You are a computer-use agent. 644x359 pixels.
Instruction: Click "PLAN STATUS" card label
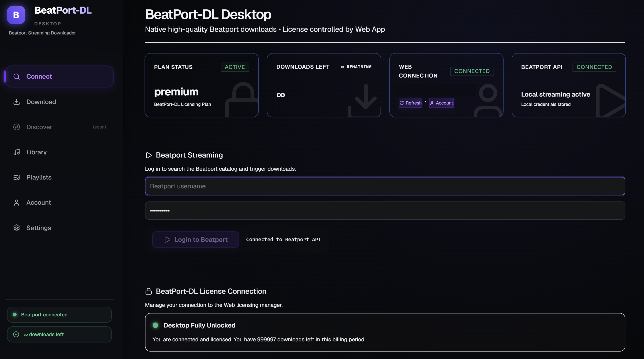click(173, 67)
